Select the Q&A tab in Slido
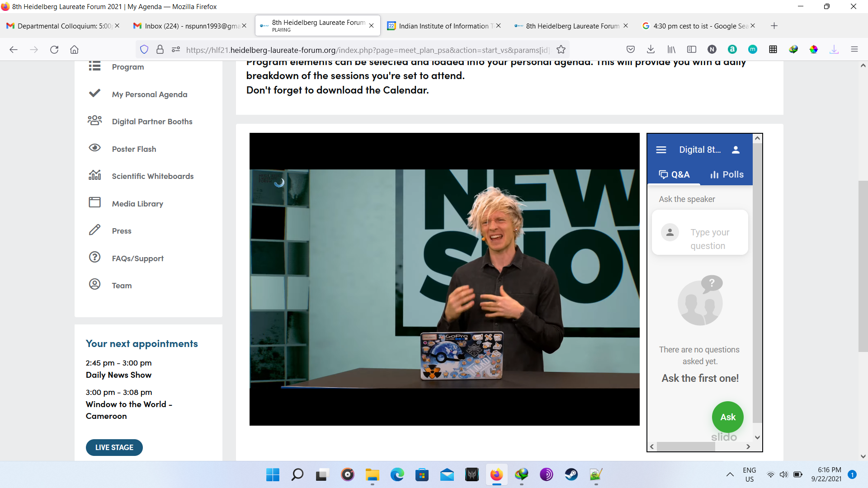This screenshot has width=868, height=488. pos(674,174)
